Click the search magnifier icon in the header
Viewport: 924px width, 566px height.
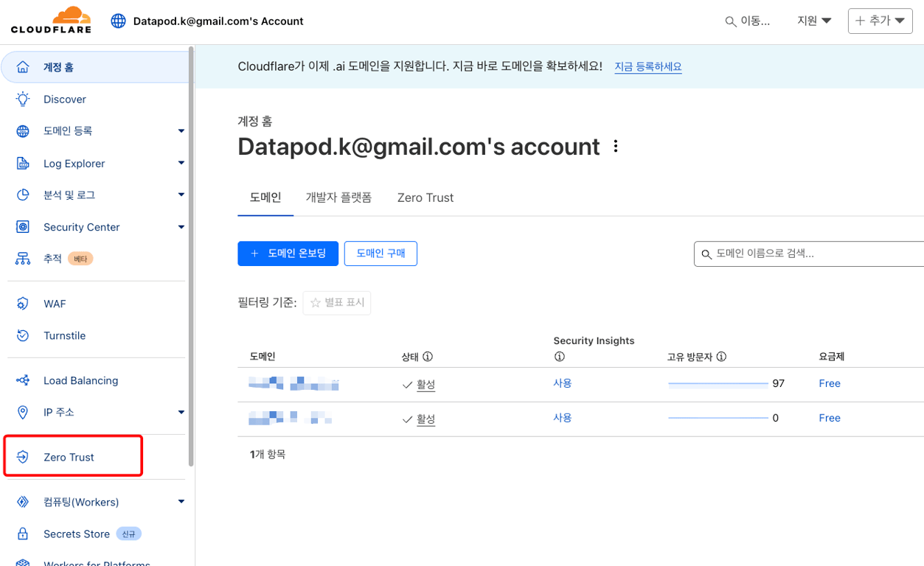[x=731, y=21]
